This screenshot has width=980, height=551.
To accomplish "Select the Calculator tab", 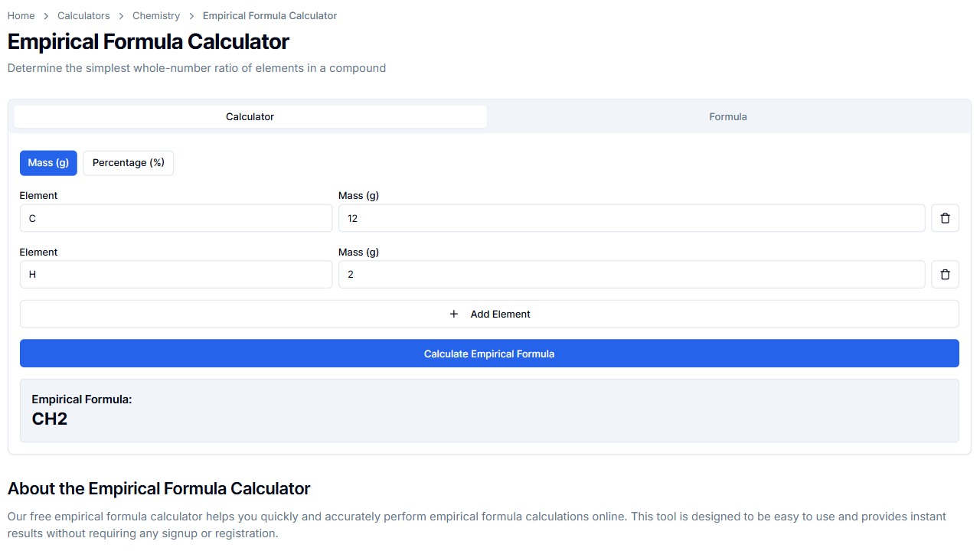I will click(x=250, y=116).
